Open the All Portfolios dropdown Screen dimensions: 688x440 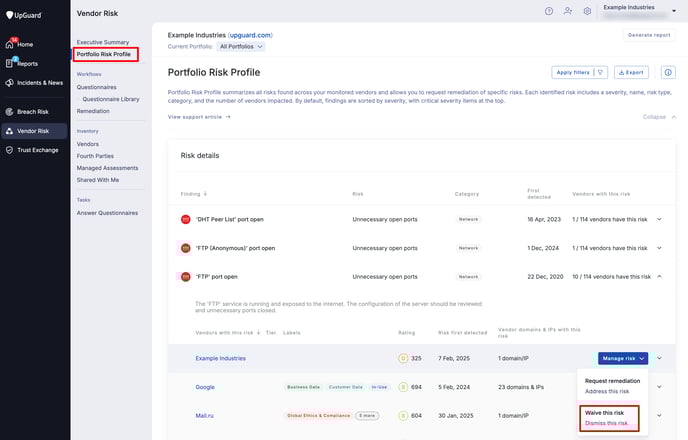(x=240, y=47)
